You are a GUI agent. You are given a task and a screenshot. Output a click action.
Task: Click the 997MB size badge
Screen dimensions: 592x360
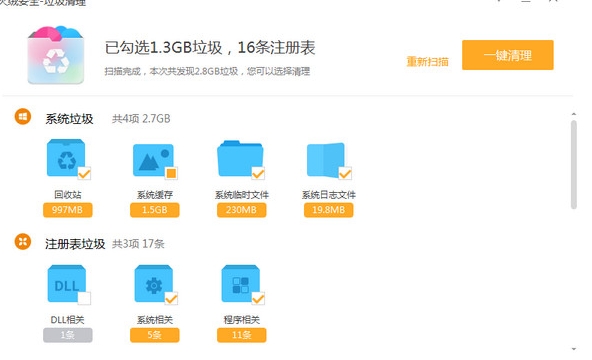coord(68,210)
